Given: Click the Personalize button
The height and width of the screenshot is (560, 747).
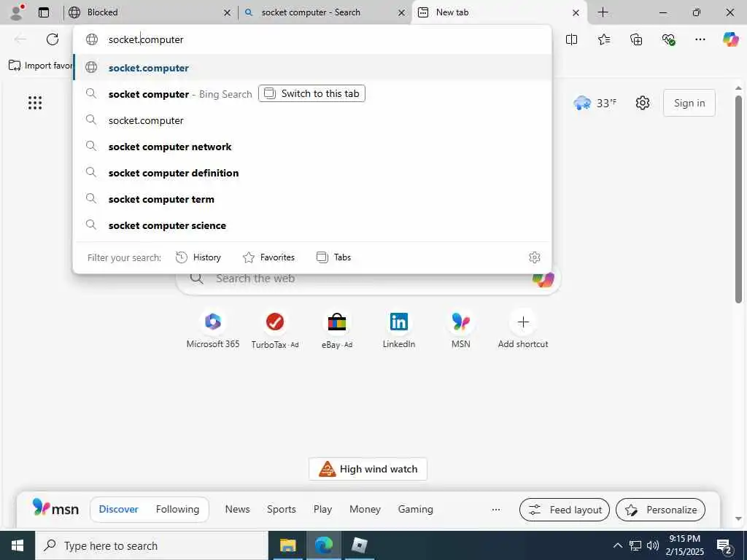Looking at the screenshot, I should click(660, 510).
